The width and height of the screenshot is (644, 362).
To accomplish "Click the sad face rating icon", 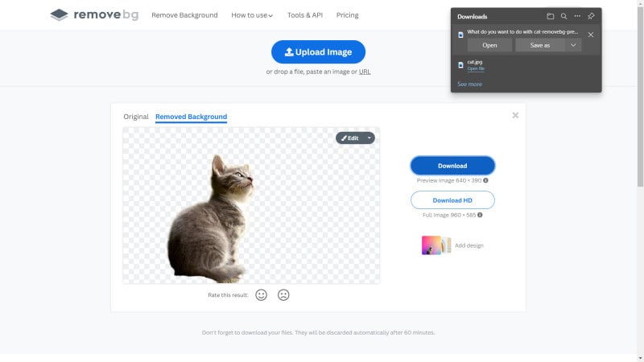I will click(283, 295).
